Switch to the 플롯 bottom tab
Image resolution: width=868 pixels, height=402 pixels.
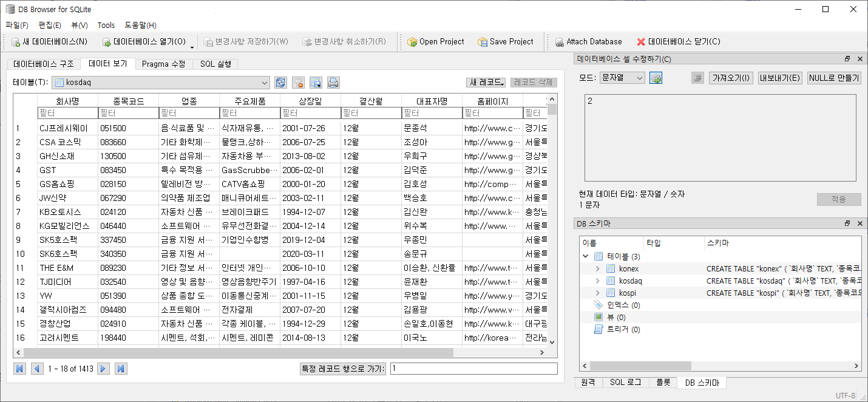coord(663,383)
